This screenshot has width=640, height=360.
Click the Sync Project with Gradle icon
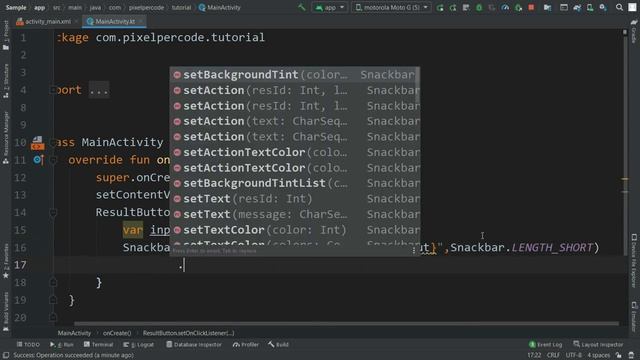pyautogui.click(x=577, y=7)
